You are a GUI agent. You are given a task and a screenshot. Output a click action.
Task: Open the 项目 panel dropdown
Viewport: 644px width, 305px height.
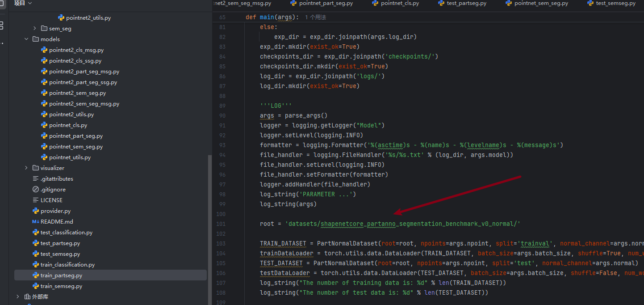coord(23,3)
